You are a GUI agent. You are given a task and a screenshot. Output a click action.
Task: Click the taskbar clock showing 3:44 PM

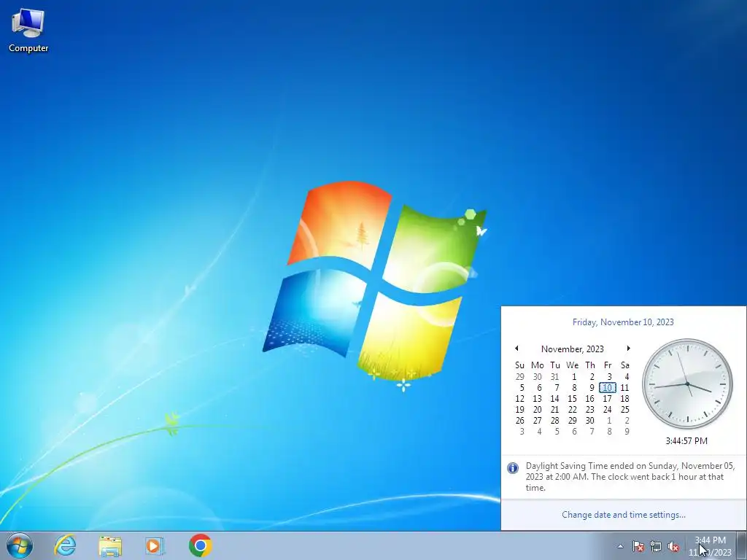coord(710,546)
